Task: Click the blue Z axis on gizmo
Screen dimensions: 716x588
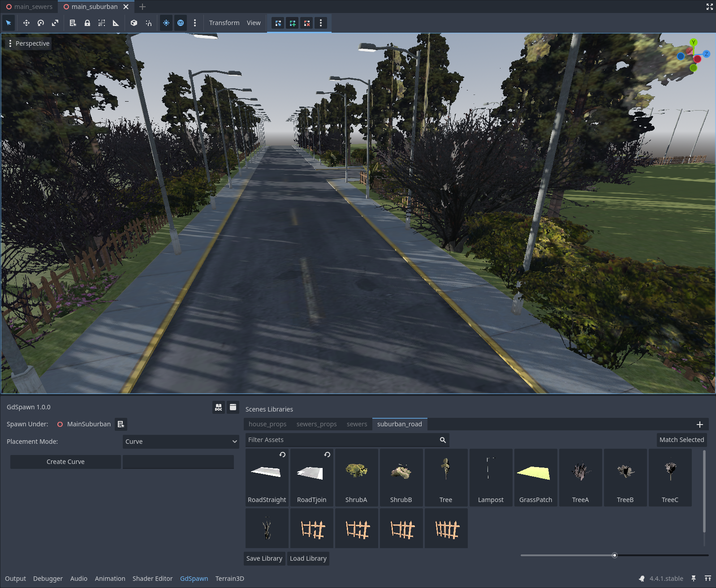Action: (706, 54)
